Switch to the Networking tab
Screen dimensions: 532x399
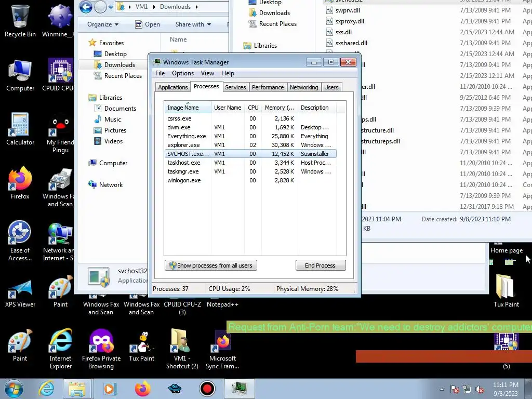304,87
